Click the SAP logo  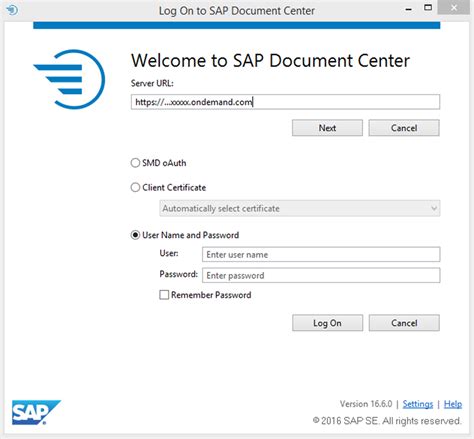(36, 412)
